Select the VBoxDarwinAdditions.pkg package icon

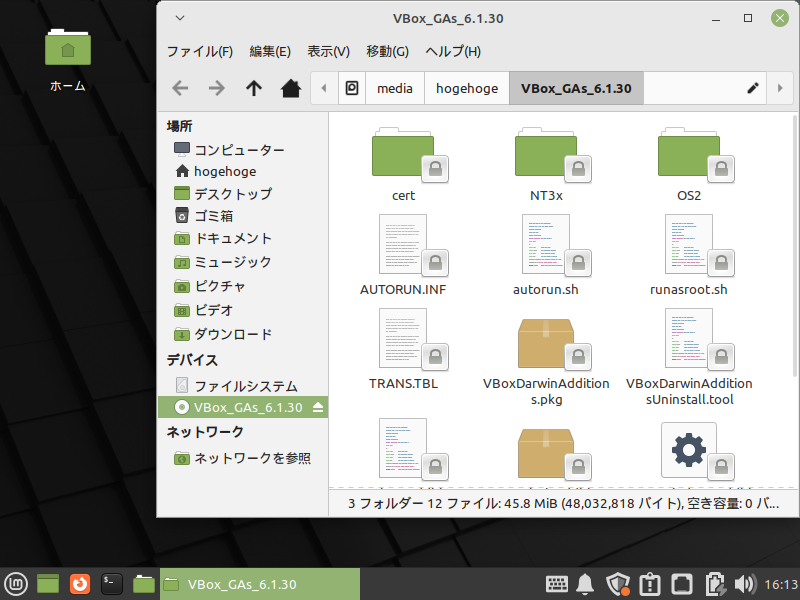tap(546, 343)
